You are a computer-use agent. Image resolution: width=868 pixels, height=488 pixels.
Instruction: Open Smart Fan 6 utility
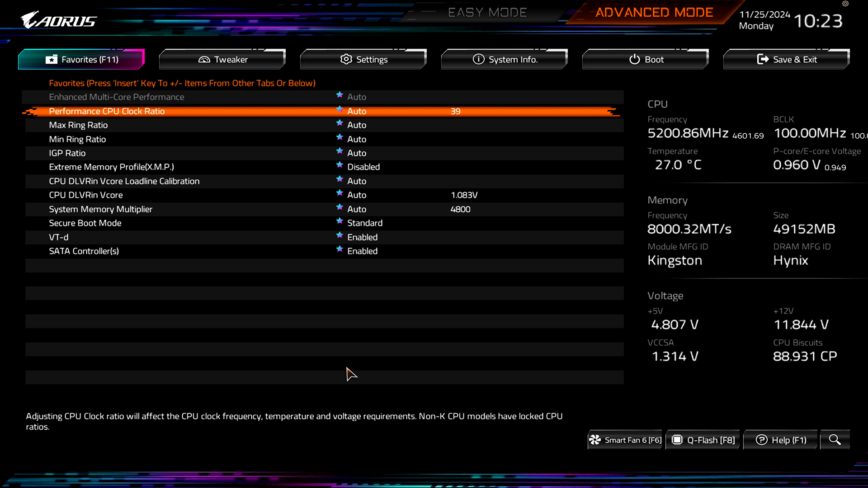coord(626,440)
